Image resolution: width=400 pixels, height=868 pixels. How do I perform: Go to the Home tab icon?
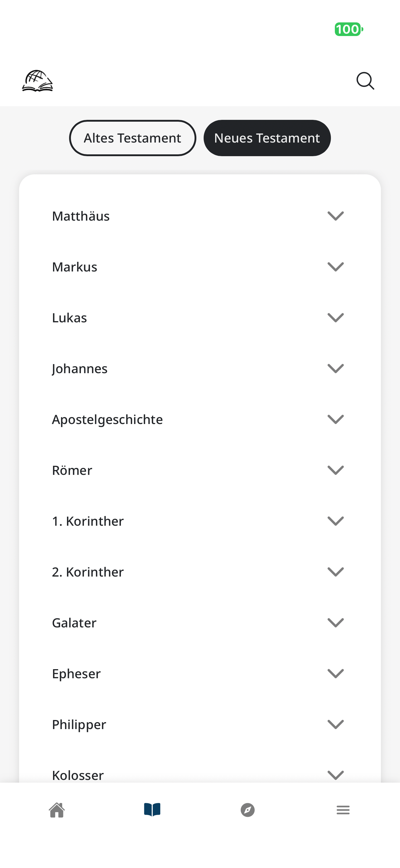(x=57, y=810)
